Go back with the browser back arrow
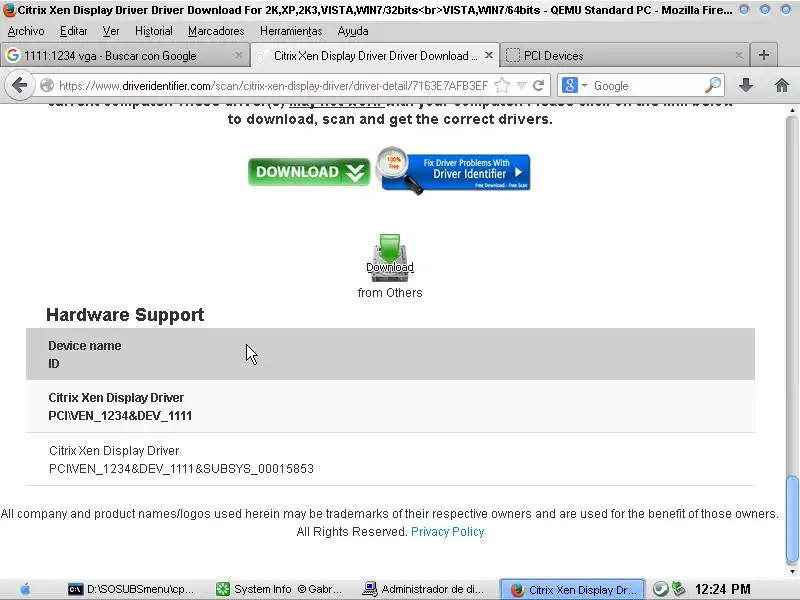Viewport: 800px width, 600px height. 19,85
